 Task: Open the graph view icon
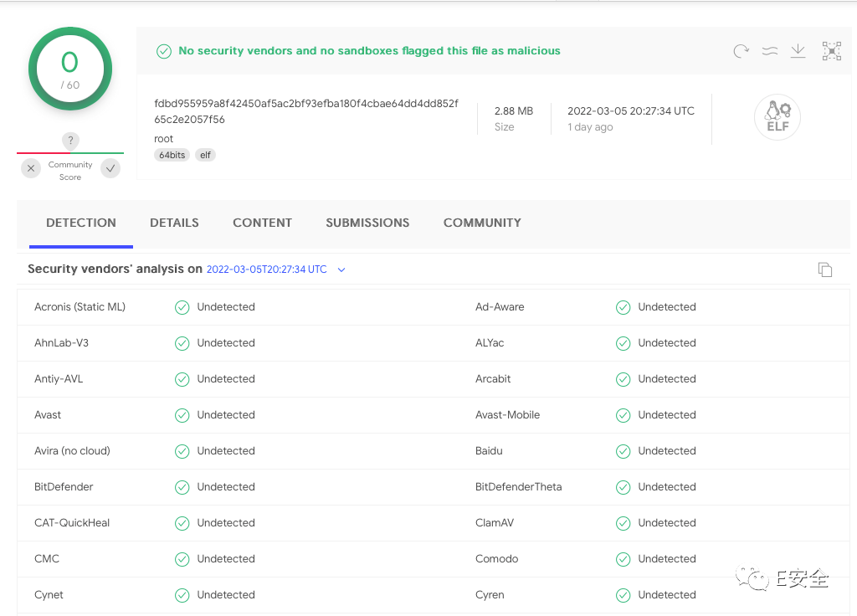coord(831,51)
